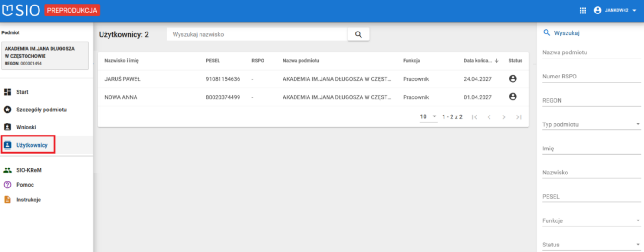Open Pomoc help from sidebar
The image size is (644, 252).
pyautogui.click(x=25, y=185)
